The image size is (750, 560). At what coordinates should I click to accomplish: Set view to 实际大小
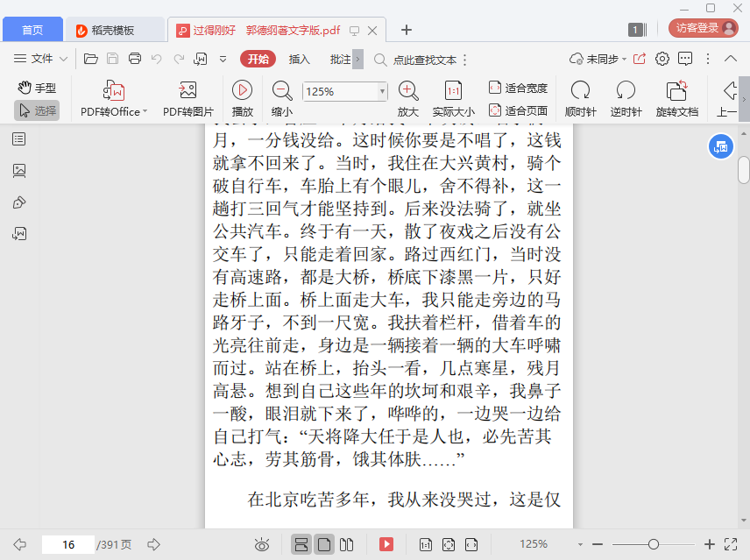pos(454,99)
